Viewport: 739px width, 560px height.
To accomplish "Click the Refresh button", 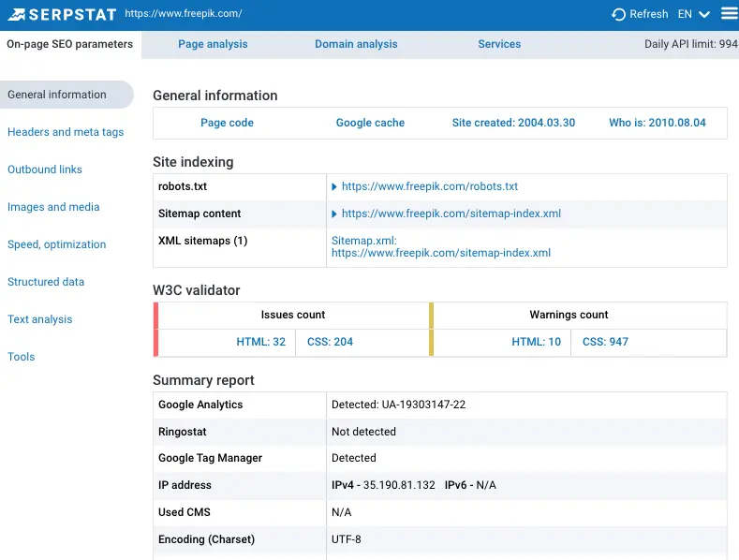I will [x=640, y=14].
